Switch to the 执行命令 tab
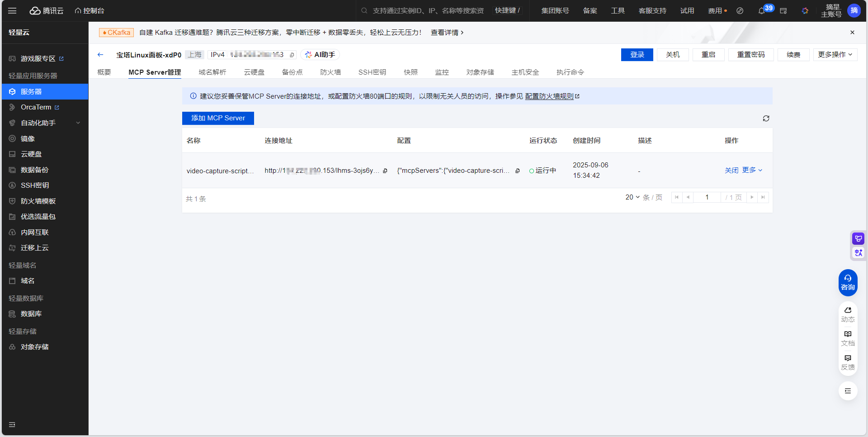 570,72
